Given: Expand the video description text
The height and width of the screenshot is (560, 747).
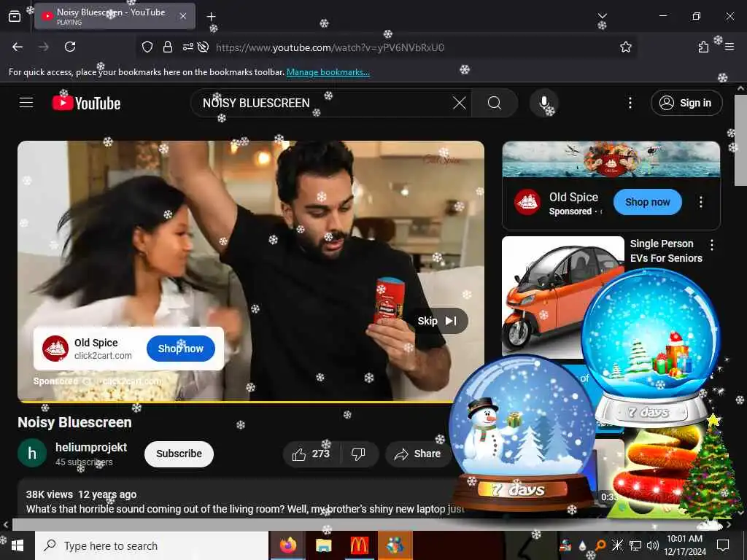Looking at the screenshot, I should pyautogui.click(x=245, y=509).
